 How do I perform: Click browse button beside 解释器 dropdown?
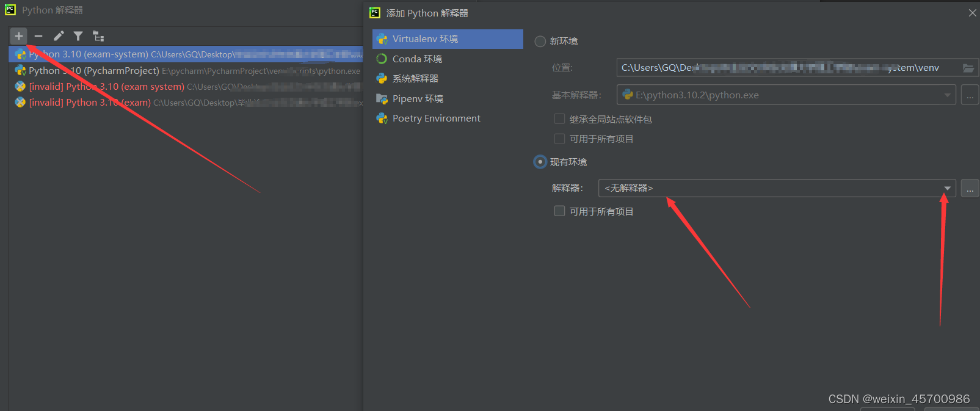click(x=970, y=188)
